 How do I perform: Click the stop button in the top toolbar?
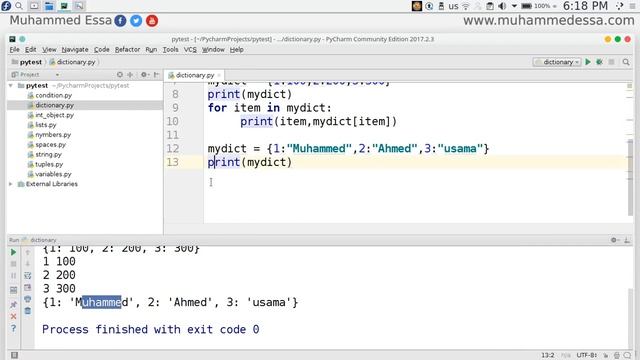pyautogui.click(x=611, y=62)
